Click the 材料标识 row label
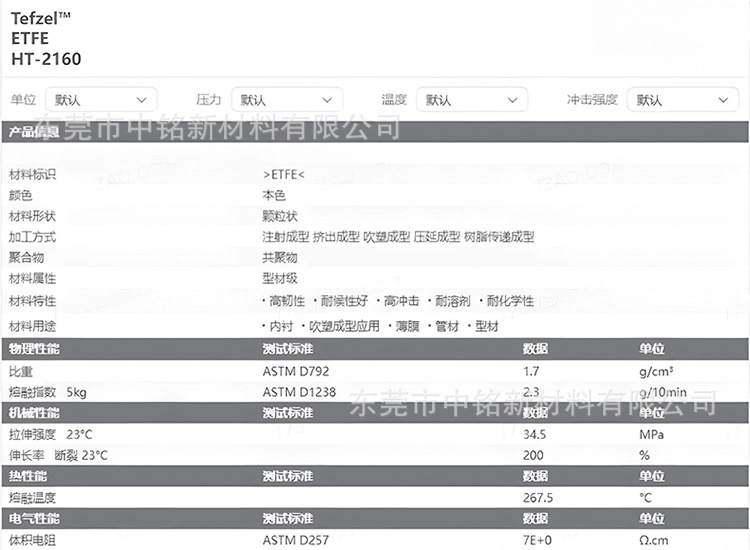 pos(32,175)
